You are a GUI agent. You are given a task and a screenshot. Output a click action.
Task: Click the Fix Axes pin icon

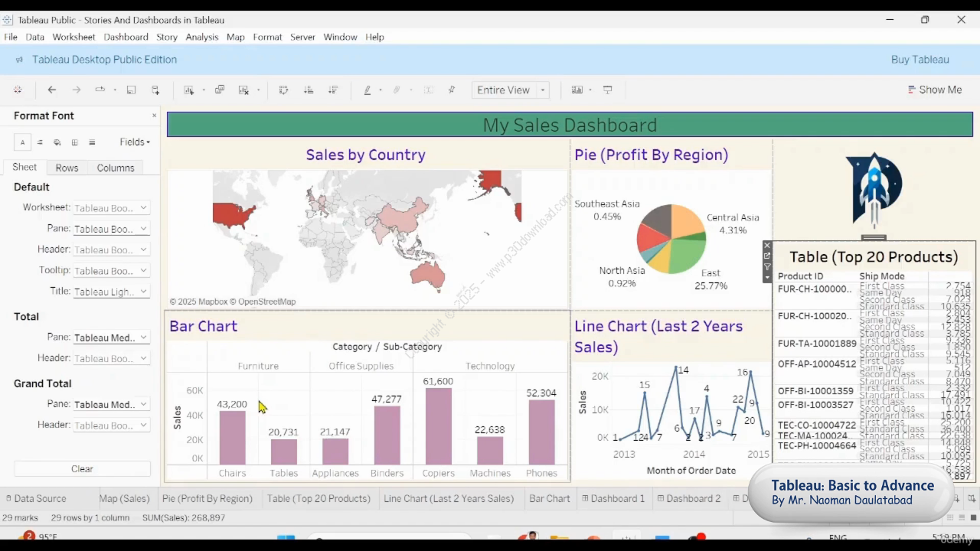[x=452, y=90]
